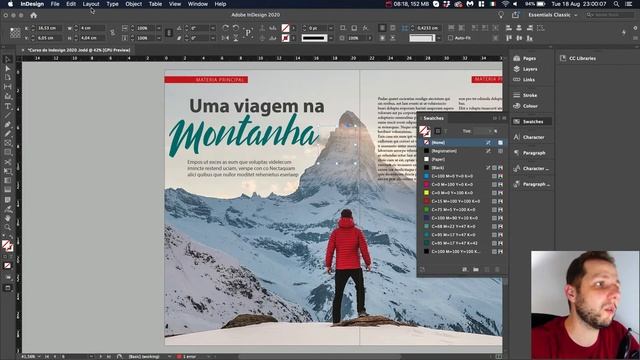Select the Page tool
Image resolution: width=640 pixels, height=360 pixels.
(7, 78)
